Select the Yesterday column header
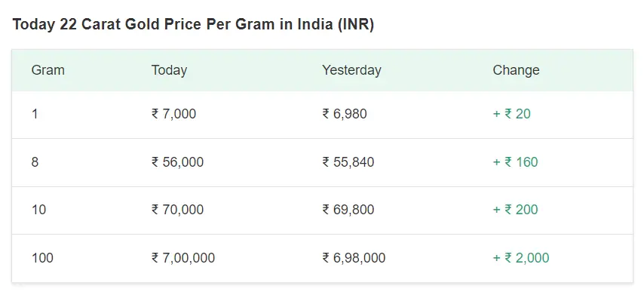Screen dimensions: 644x298 351,70
